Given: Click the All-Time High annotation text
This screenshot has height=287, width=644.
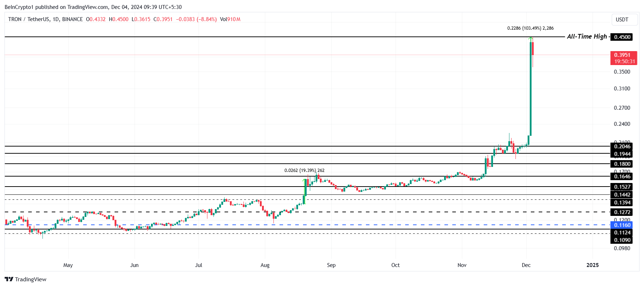Looking at the screenshot, I should [587, 36].
